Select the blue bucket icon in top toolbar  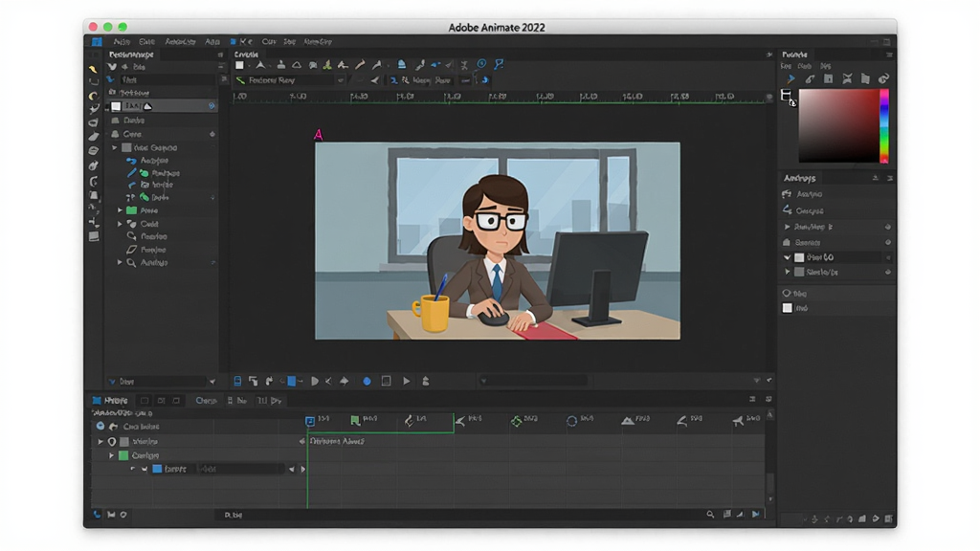[x=401, y=64]
